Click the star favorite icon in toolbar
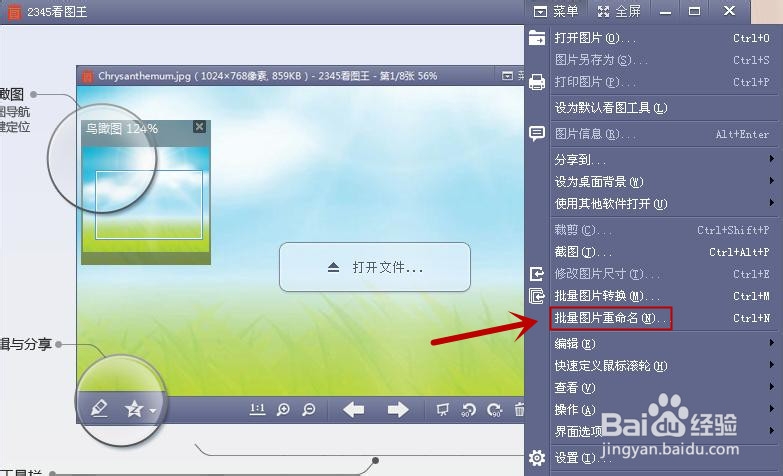 click(x=134, y=410)
